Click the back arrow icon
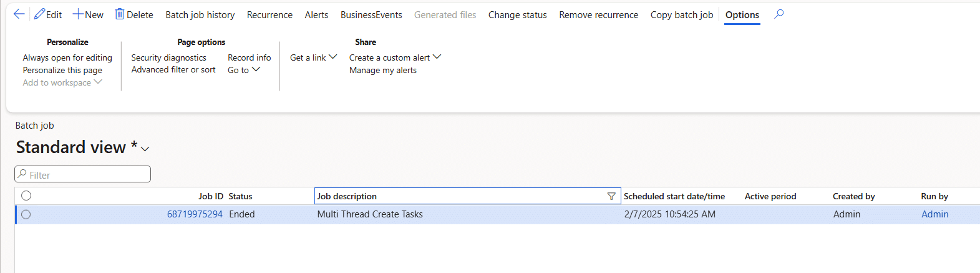 [x=19, y=14]
